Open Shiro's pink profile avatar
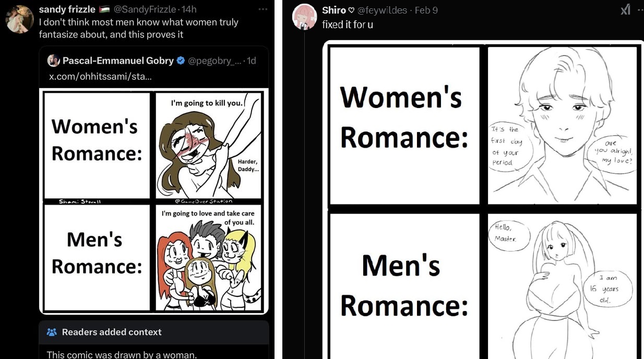 [304, 16]
